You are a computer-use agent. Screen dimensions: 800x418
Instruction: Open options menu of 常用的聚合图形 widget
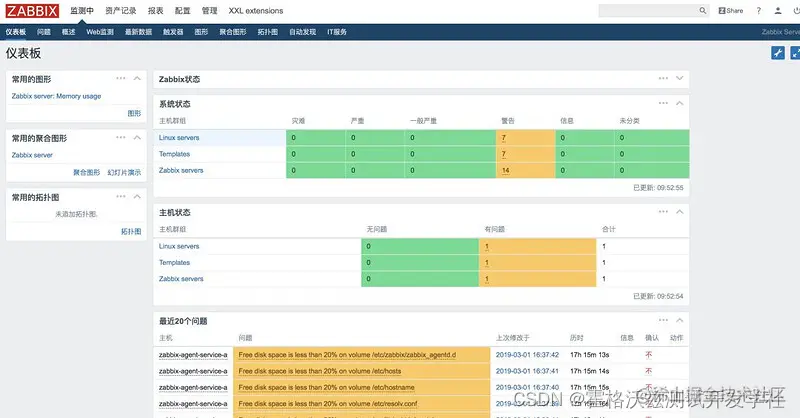[120, 138]
